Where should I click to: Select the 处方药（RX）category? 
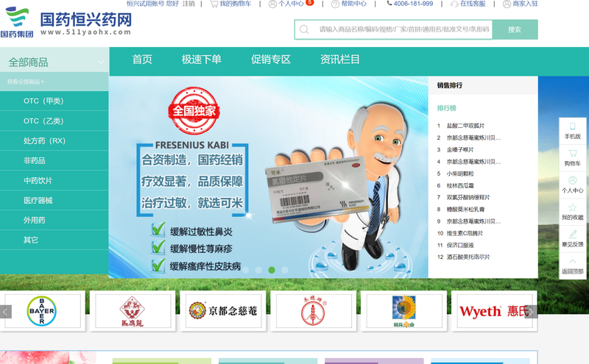pos(54,140)
